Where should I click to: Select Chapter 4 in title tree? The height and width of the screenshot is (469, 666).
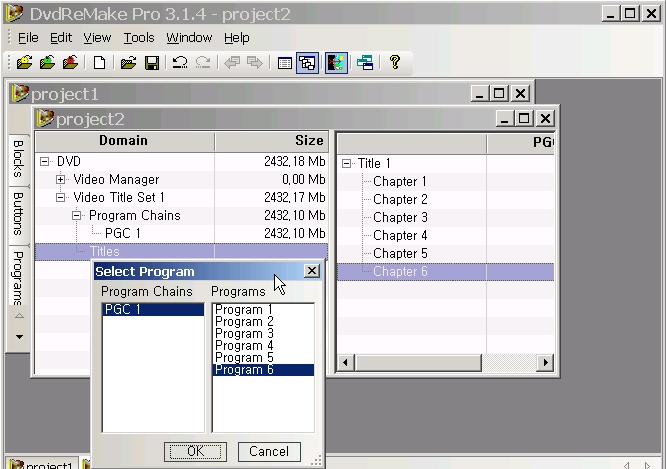[400, 235]
